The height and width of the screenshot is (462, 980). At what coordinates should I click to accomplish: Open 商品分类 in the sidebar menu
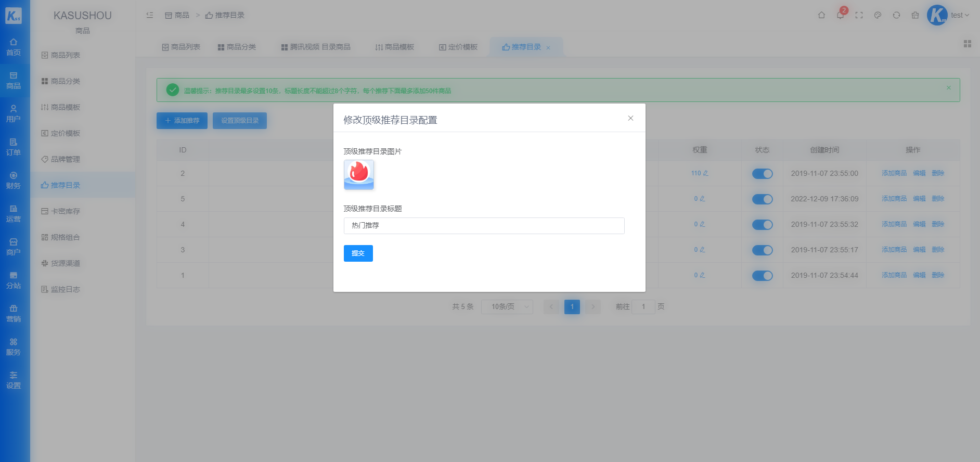pyautogui.click(x=83, y=81)
